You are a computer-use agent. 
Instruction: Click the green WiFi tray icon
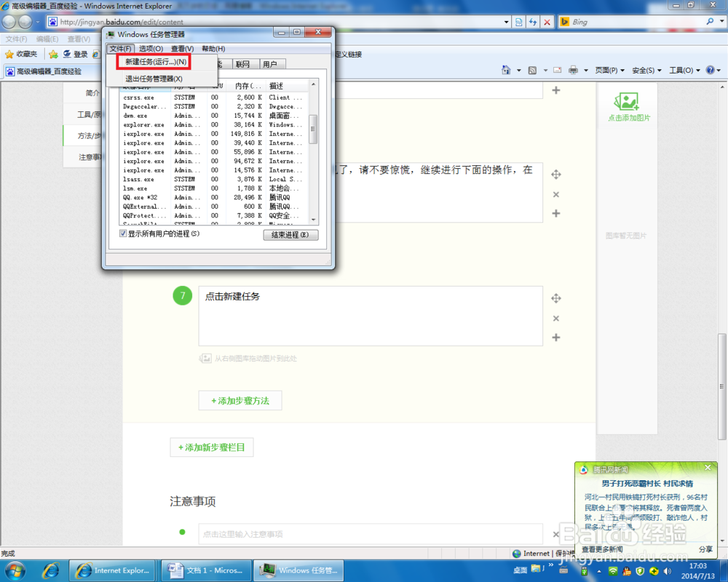pyautogui.click(x=613, y=571)
